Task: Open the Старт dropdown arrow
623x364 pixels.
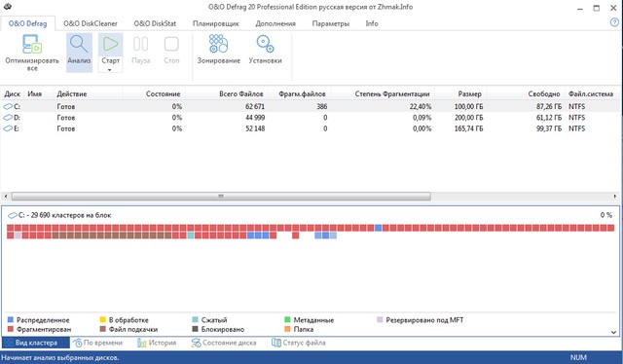Action: pos(110,70)
